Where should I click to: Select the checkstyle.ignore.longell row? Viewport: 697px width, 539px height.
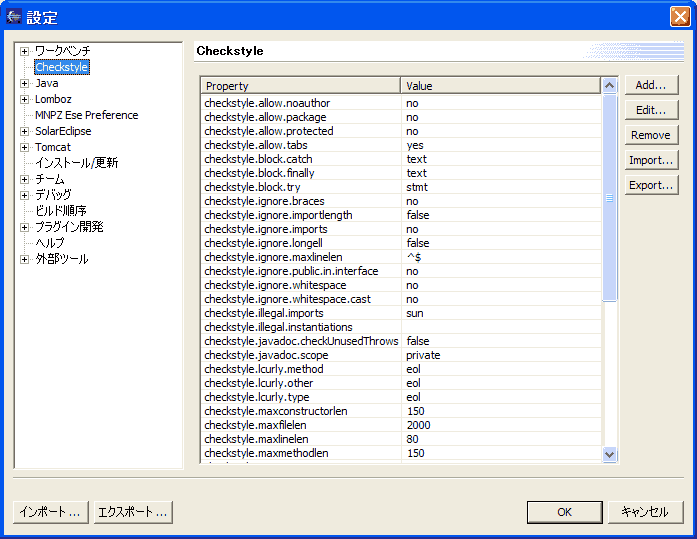[401, 243]
